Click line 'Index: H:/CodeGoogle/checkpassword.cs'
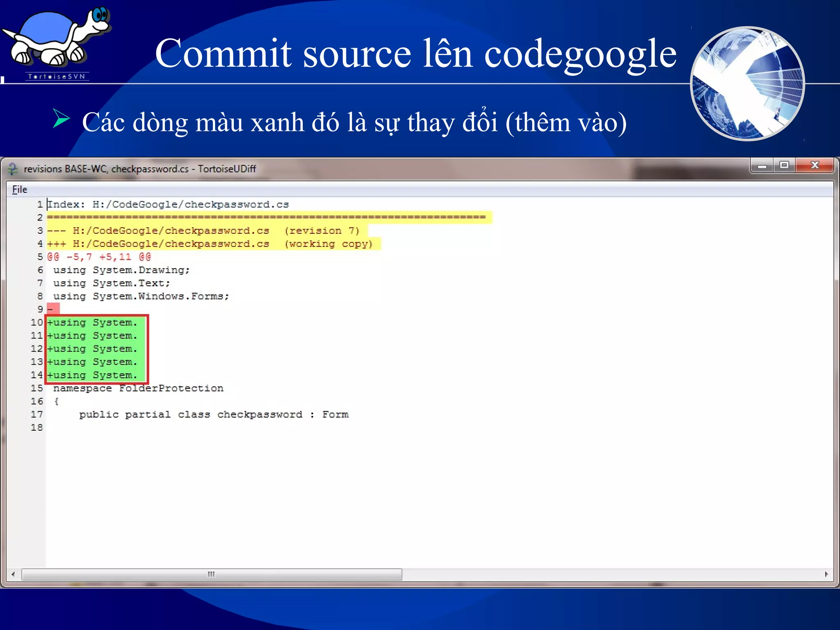 pos(168,204)
